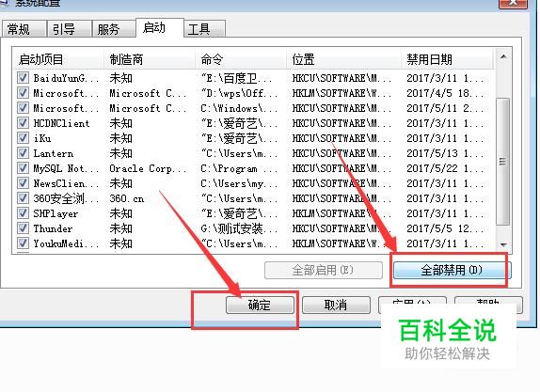Image resolution: width=540 pixels, height=392 pixels.
Task: Confirm with the 确定 button
Action: 260,305
